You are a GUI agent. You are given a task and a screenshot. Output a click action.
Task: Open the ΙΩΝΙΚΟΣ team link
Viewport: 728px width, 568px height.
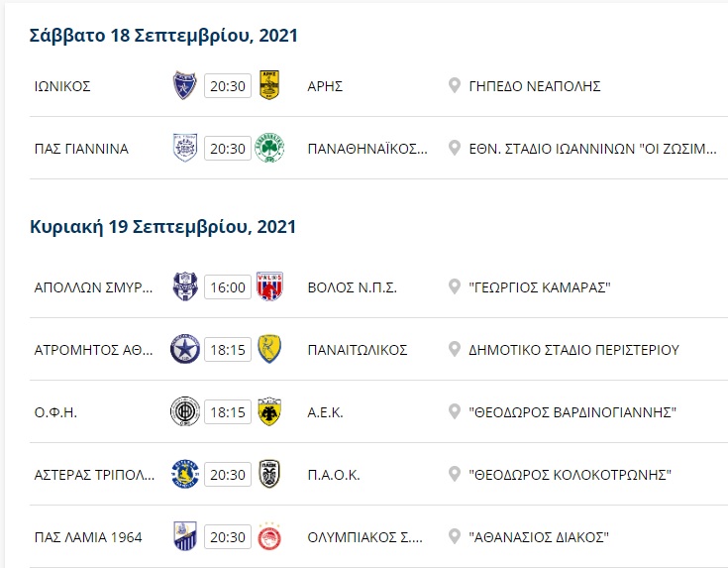(x=61, y=86)
